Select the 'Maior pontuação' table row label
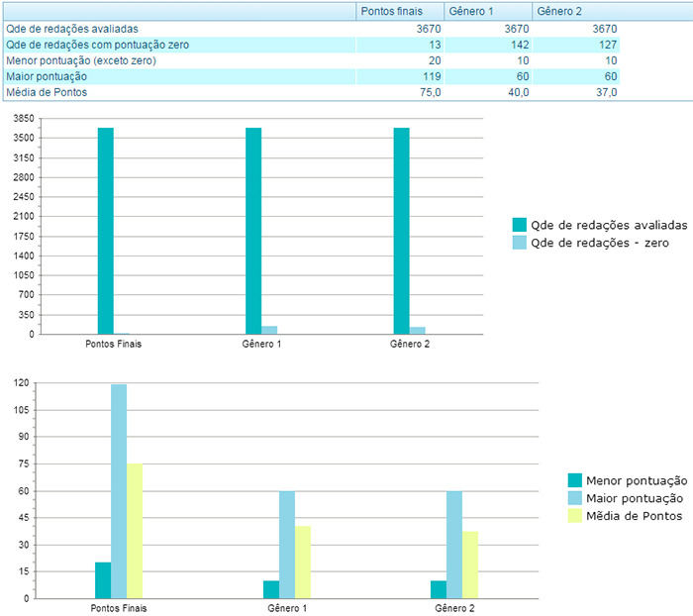The height and width of the screenshot is (616, 693). tap(47, 76)
